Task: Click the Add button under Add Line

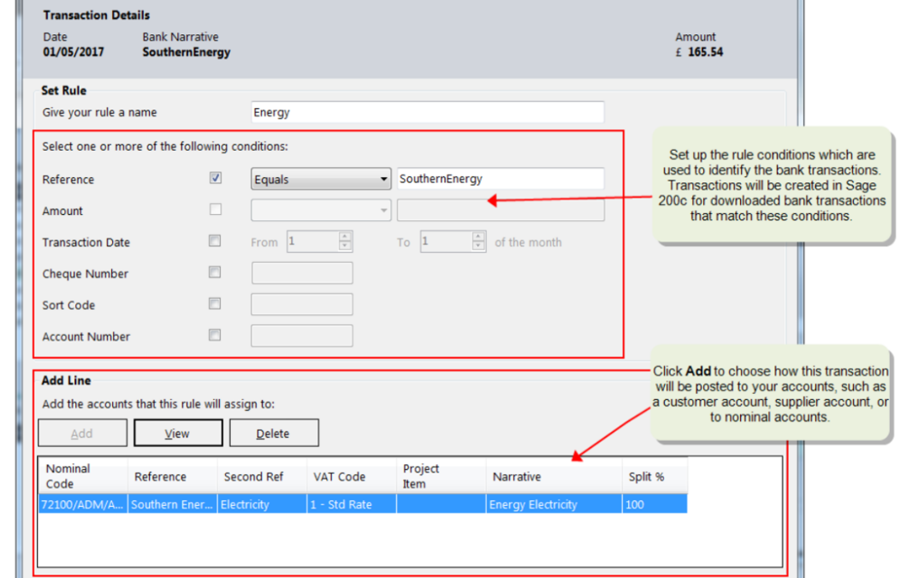Action: 82,433
